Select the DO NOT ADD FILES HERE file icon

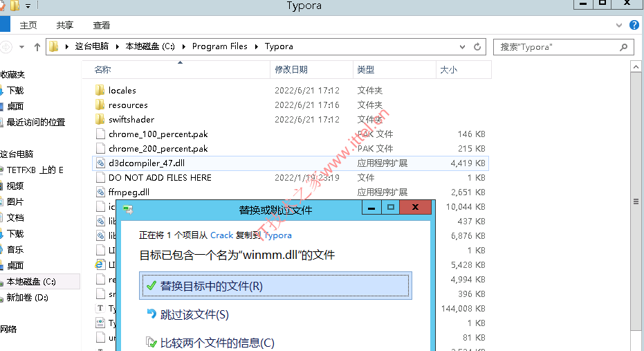[100, 177]
